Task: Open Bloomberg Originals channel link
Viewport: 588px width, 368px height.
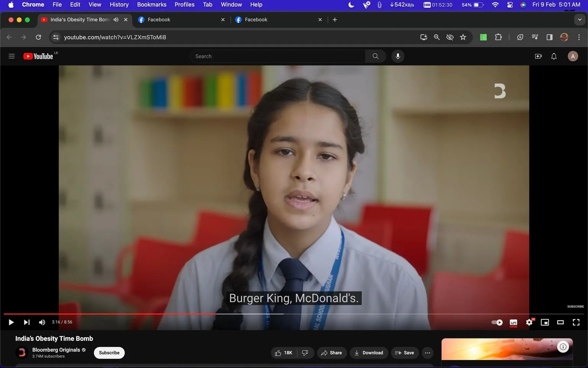Action: [x=56, y=350]
